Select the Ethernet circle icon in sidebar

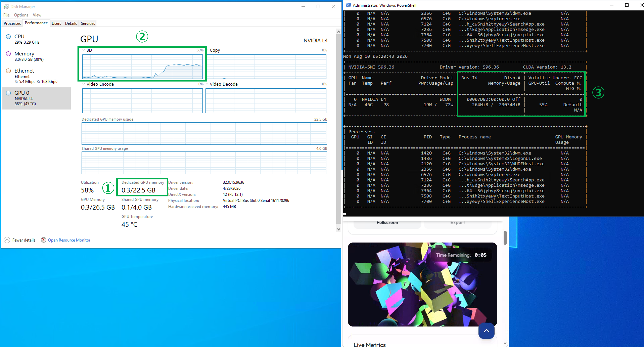(x=8, y=71)
